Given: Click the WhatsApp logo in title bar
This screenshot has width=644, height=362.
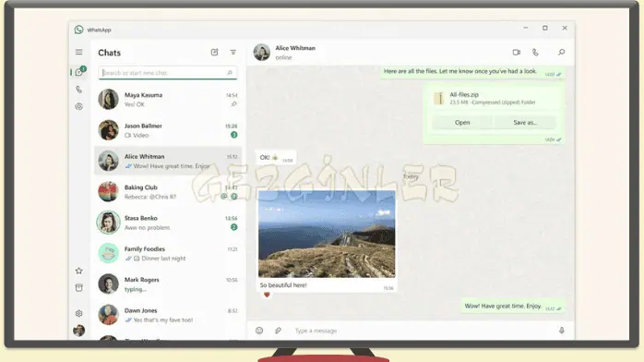Looking at the screenshot, I should click(x=78, y=30).
